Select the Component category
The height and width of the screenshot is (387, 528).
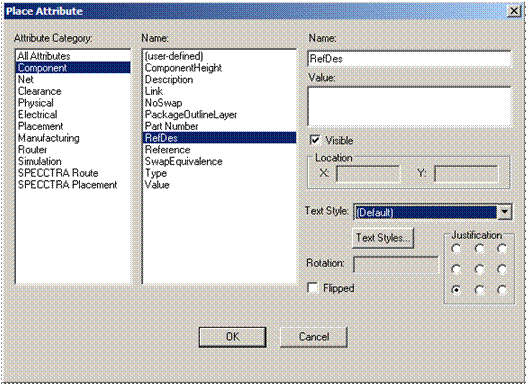[73, 68]
